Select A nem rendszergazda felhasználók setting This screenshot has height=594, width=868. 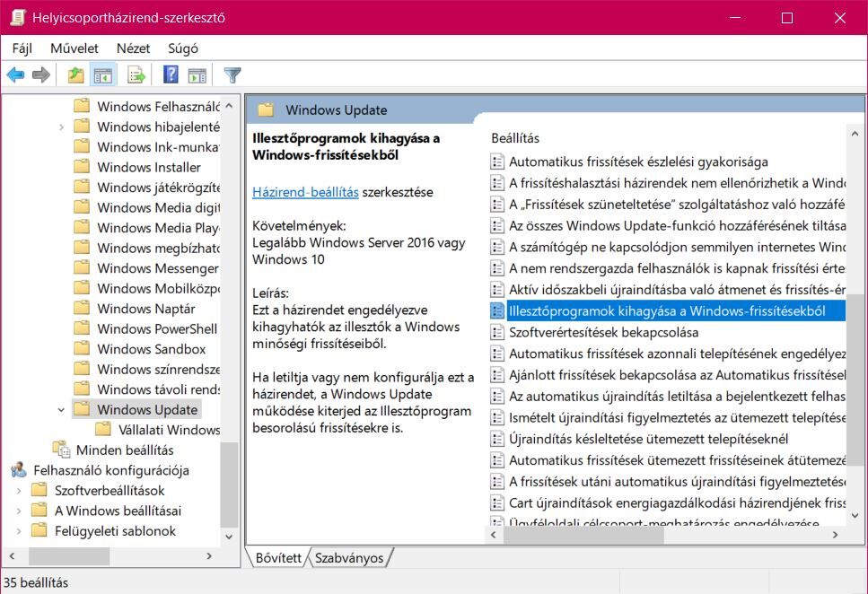pos(668,268)
